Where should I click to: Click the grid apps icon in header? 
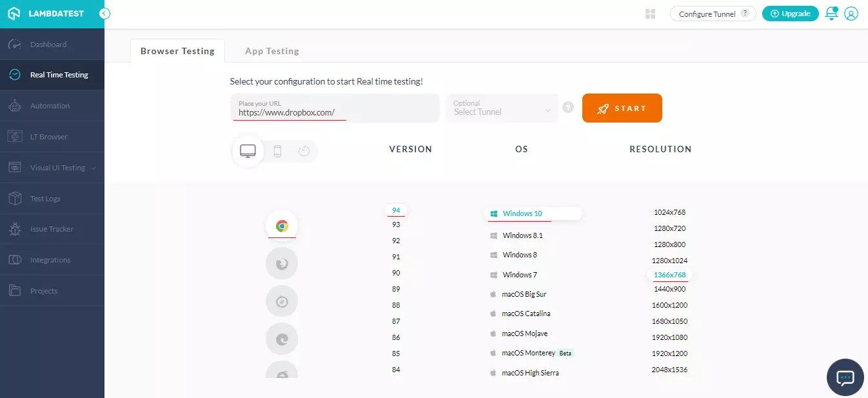tap(651, 14)
